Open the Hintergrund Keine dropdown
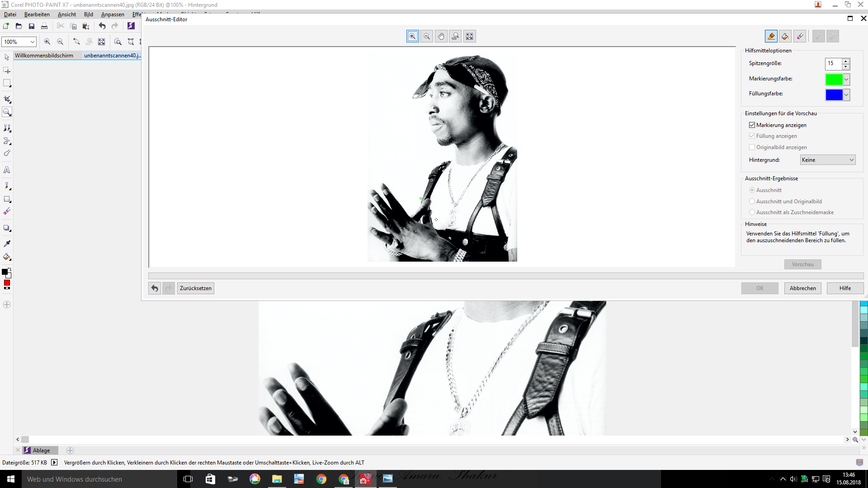The image size is (868, 488). click(828, 160)
